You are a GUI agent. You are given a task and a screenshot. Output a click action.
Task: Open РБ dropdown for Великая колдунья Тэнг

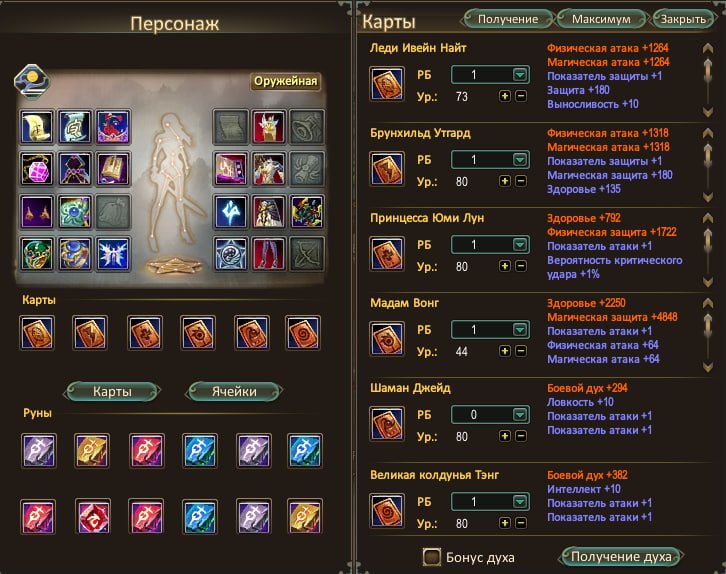click(x=520, y=501)
